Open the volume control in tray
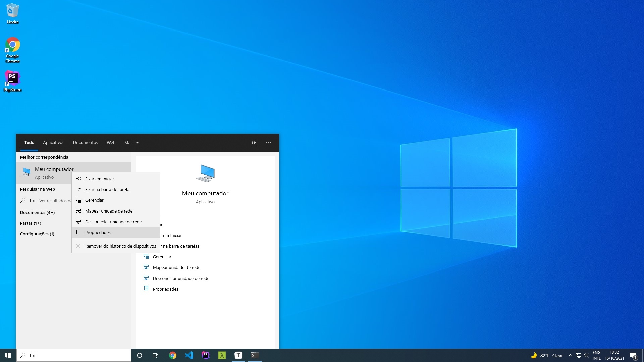The height and width of the screenshot is (362, 644). (x=586, y=355)
